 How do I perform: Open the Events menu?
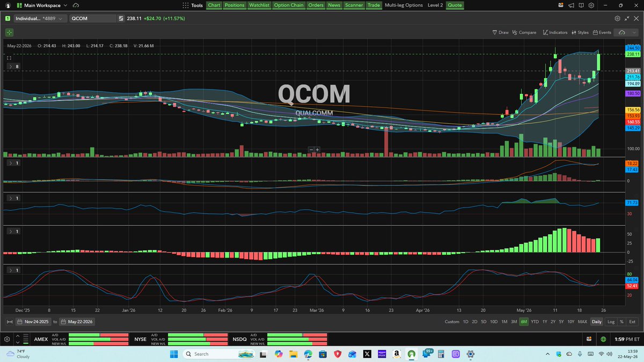click(602, 32)
